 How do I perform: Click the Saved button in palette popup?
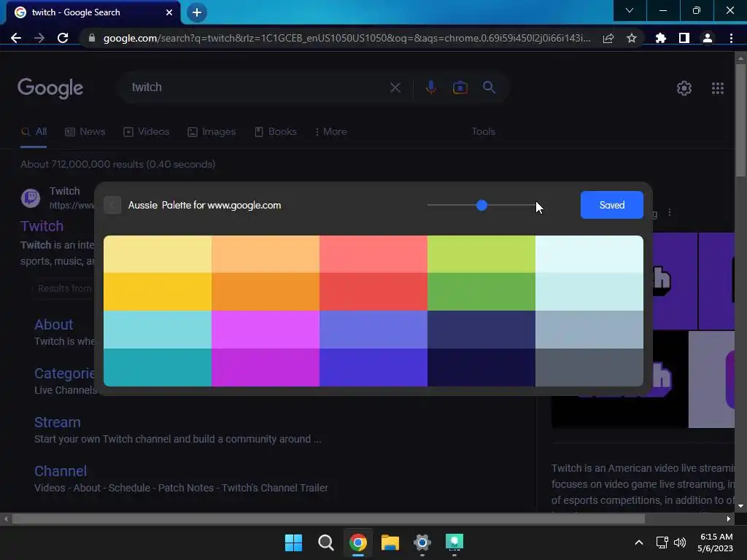pos(612,205)
